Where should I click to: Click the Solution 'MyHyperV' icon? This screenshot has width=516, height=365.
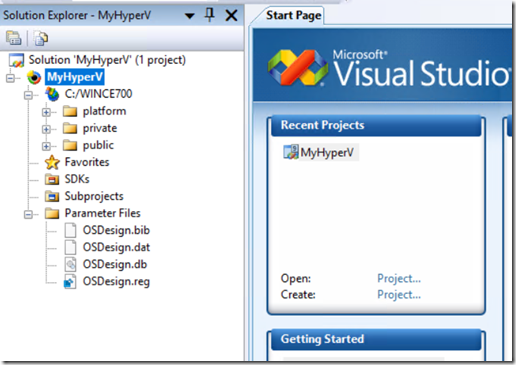[16, 60]
